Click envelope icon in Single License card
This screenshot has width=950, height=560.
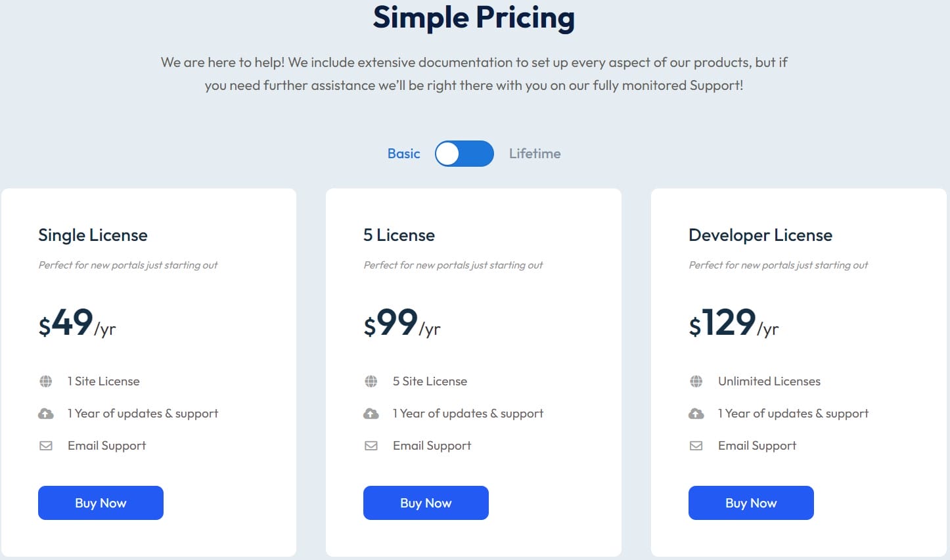tap(45, 446)
